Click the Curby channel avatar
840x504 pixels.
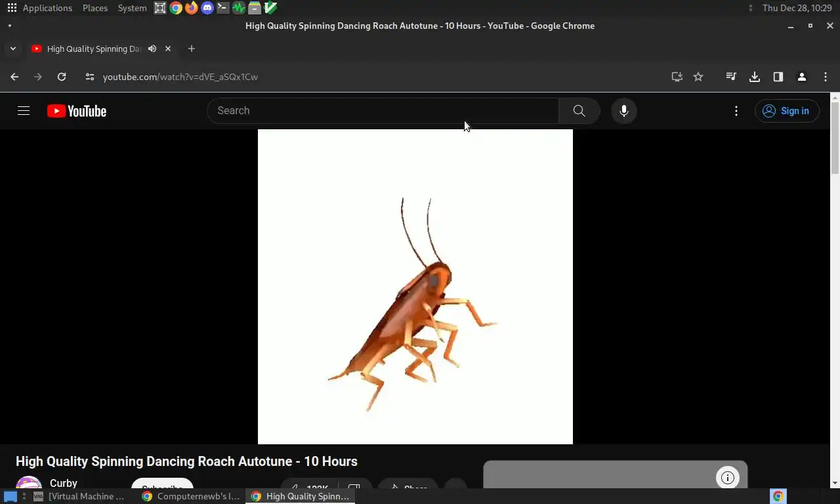click(29, 483)
